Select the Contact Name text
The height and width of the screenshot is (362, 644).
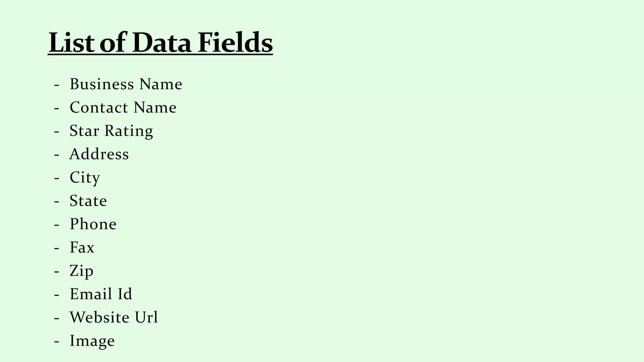123,107
